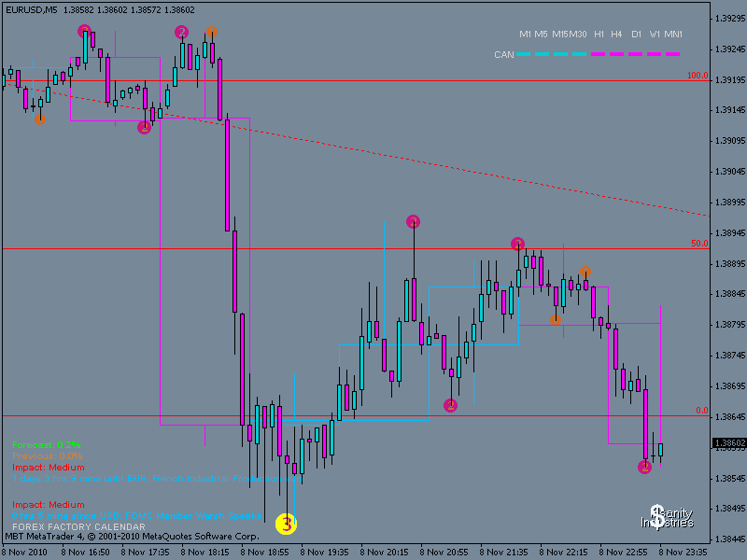
Task: Click the yellow number 3 swing marker
Action: click(x=286, y=524)
